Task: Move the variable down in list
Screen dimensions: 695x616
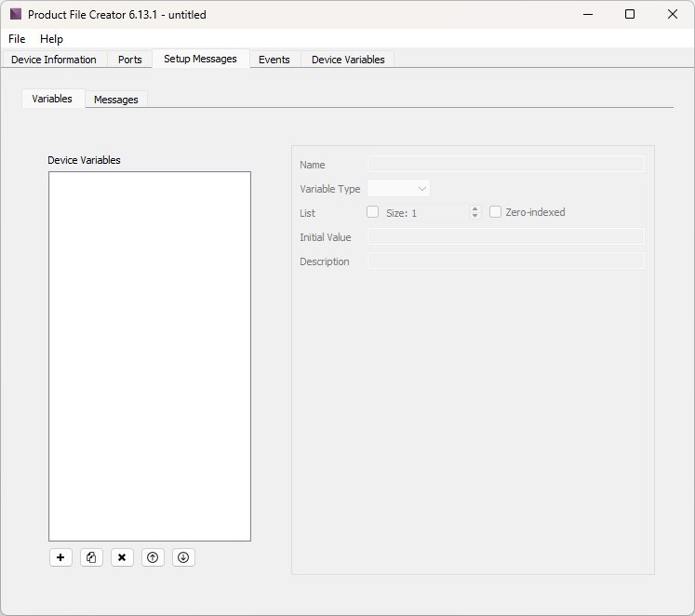Action: (183, 557)
